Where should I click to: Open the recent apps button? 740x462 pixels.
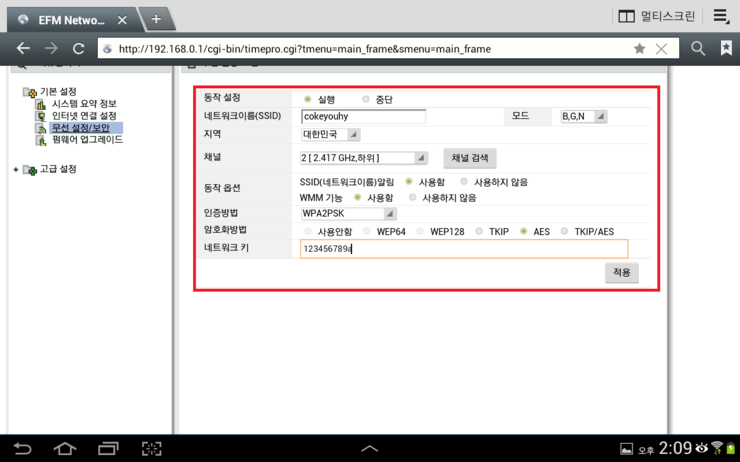(108, 448)
